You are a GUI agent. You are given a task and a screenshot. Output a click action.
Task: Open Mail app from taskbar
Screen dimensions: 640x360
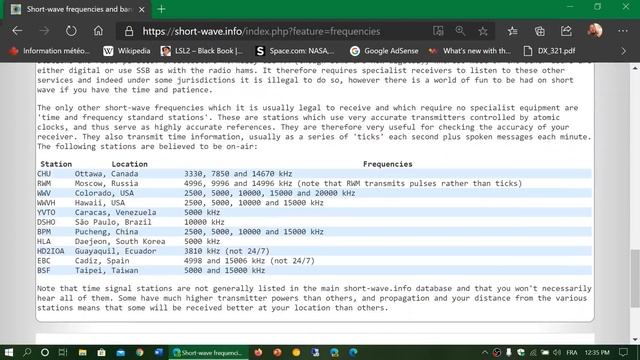[121, 352]
